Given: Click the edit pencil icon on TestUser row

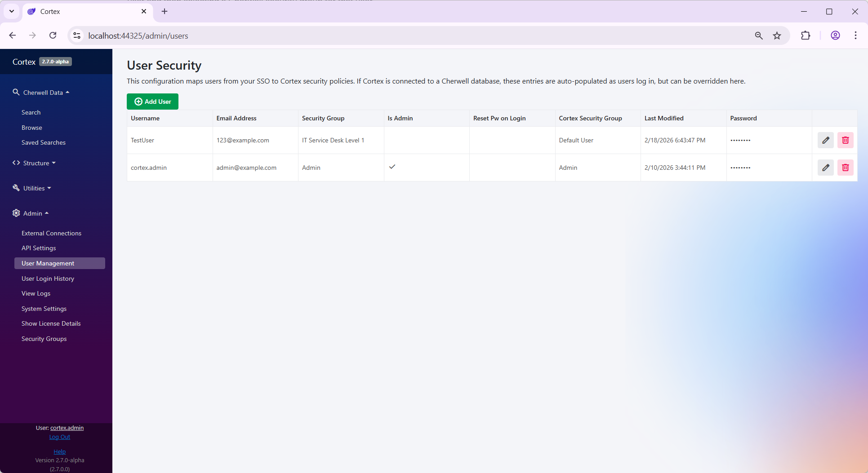Looking at the screenshot, I should click(x=826, y=140).
